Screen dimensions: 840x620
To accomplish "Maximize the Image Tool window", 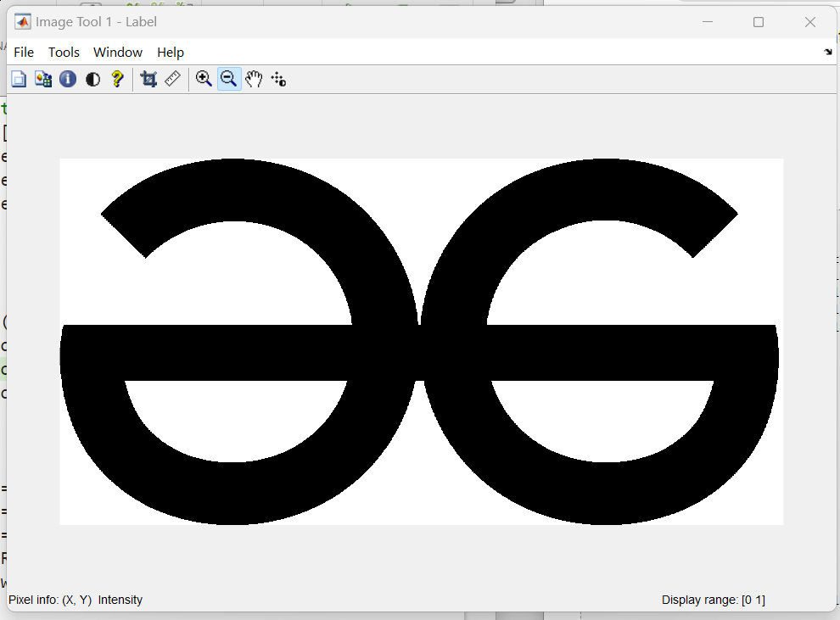I will tap(759, 22).
